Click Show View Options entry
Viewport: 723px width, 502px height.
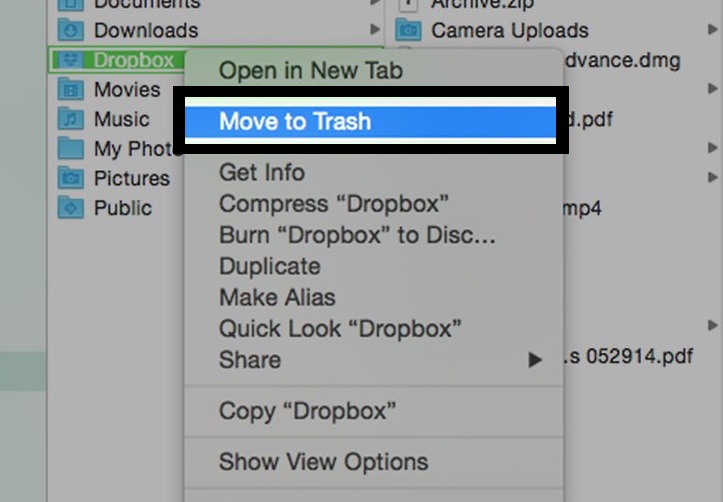pyautogui.click(x=324, y=462)
